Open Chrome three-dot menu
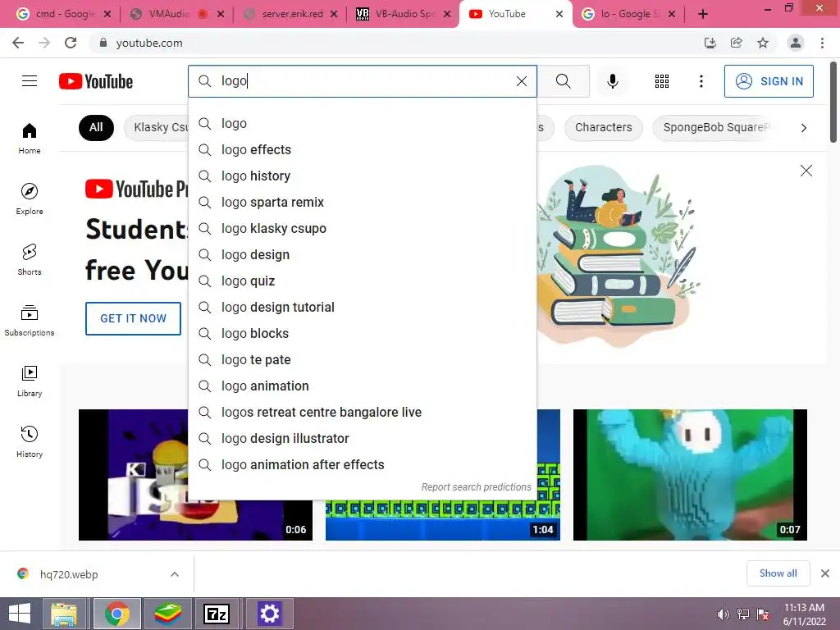Screen dimensions: 840x630 click(822, 43)
